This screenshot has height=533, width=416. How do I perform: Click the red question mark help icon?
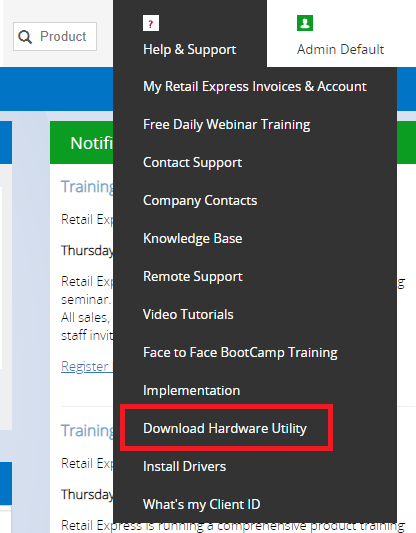pos(151,23)
